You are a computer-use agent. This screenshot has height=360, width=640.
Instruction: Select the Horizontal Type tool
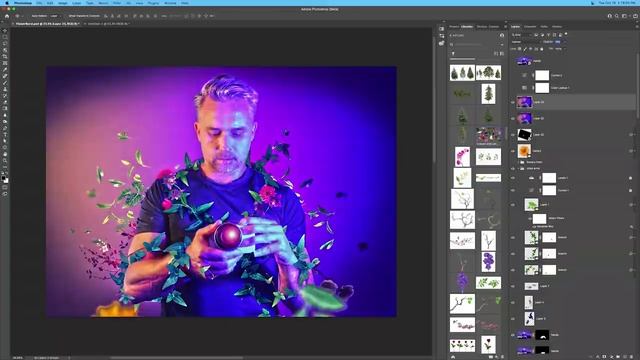click(5, 135)
